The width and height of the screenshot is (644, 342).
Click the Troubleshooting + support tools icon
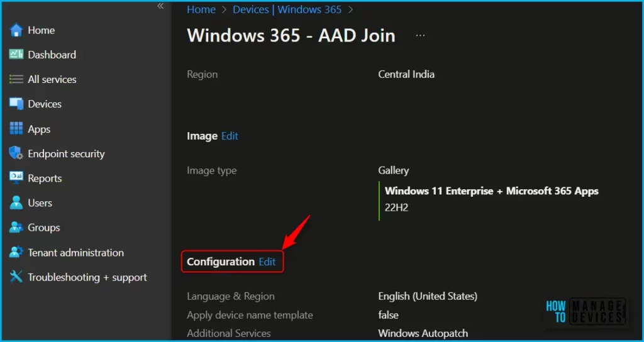(x=16, y=277)
